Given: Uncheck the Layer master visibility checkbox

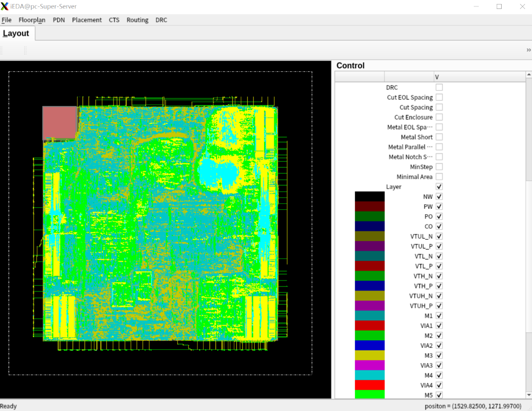Looking at the screenshot, I should click(439, 186).
